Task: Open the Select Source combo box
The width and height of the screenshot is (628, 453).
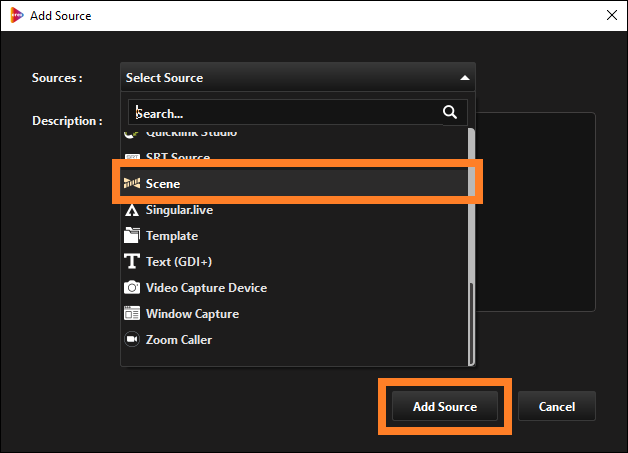Action: click(x=298, y=77)
